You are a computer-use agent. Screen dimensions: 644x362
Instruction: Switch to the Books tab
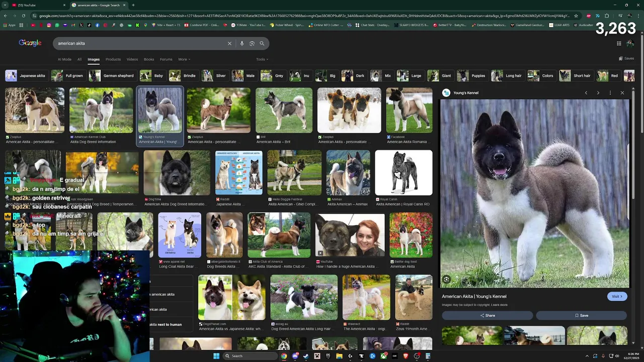point(149,59)
